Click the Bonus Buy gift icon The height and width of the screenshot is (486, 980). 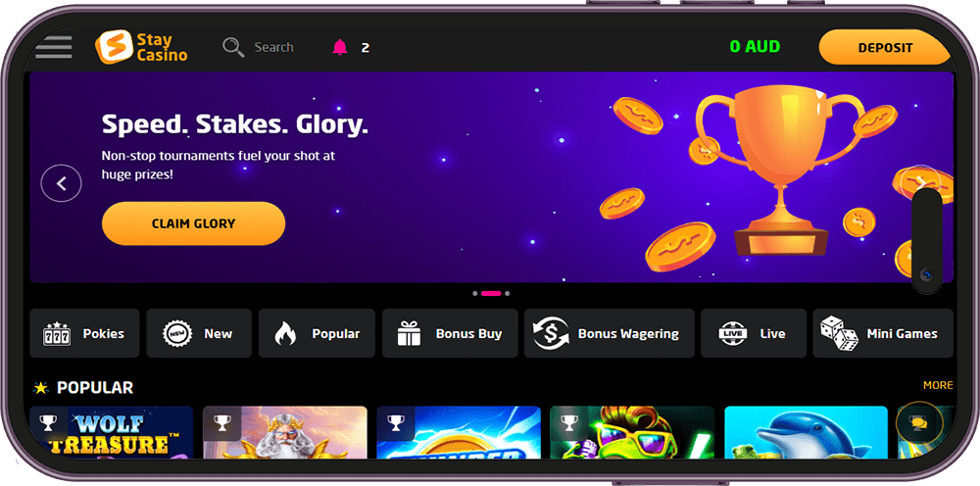pos(410,333)
